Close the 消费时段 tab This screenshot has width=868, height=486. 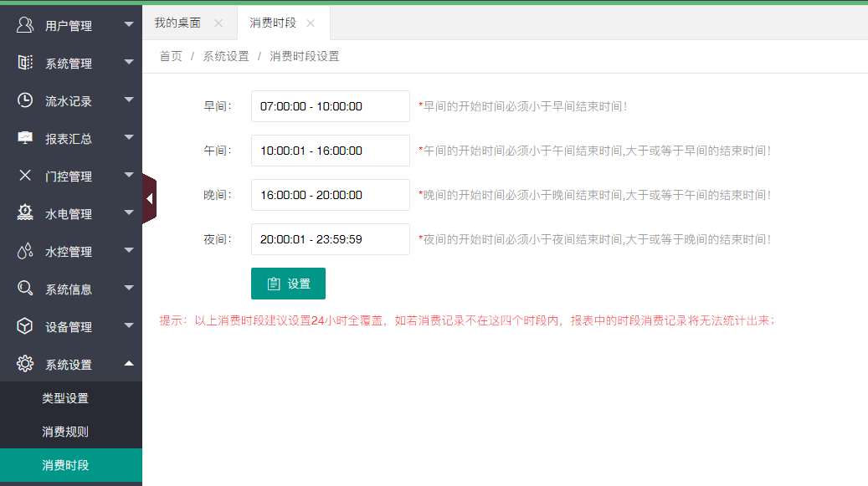click(311, 23)
